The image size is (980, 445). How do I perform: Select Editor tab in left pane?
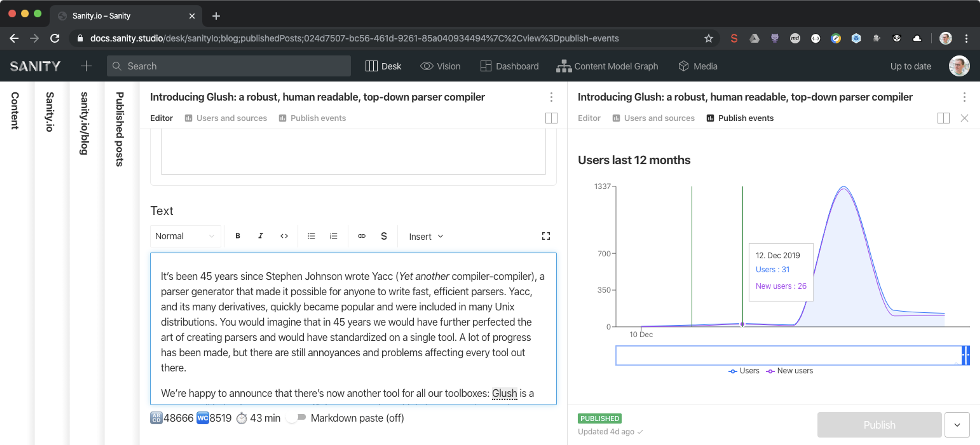coord(161,118)
